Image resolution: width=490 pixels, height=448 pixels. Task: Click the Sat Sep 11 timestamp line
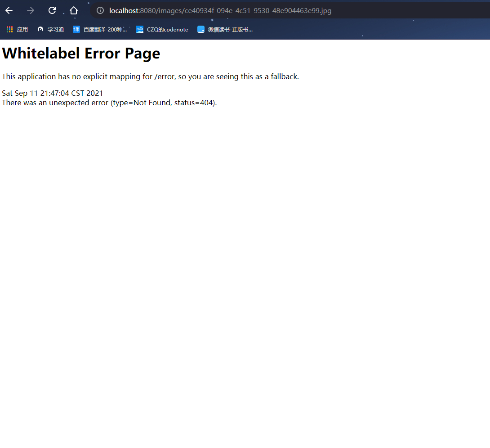[52, 93]
